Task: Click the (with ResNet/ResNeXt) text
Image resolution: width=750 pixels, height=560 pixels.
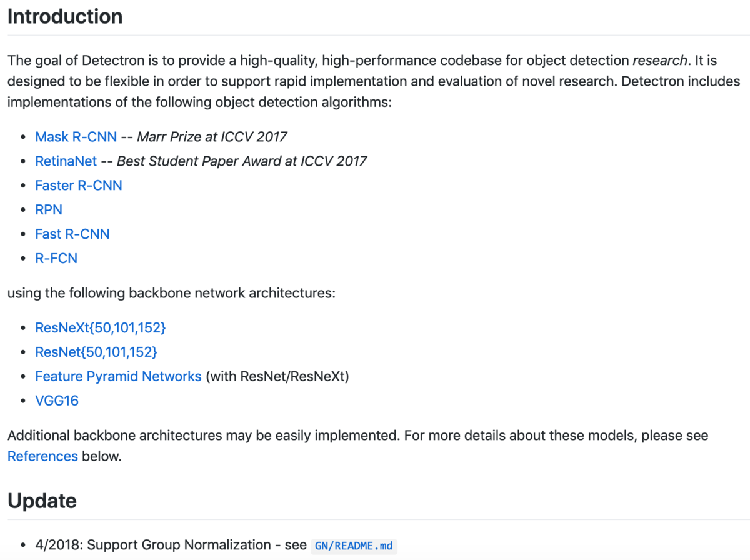Action: tap(277, 376)
